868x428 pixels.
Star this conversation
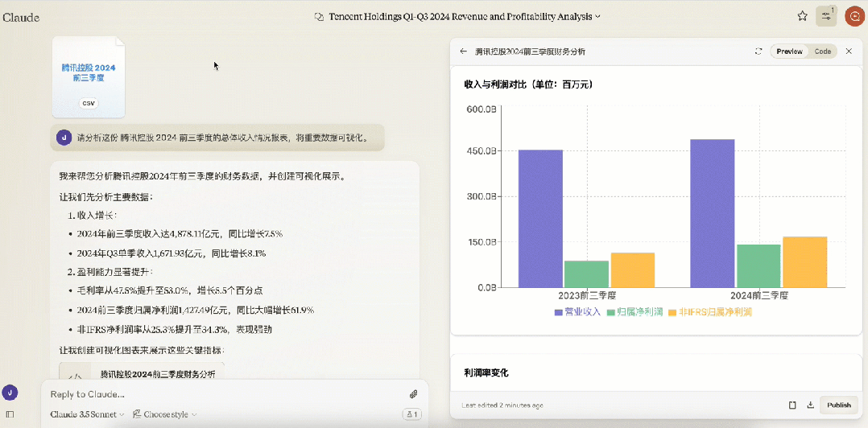pyautogui.click(x=802, y=16)
